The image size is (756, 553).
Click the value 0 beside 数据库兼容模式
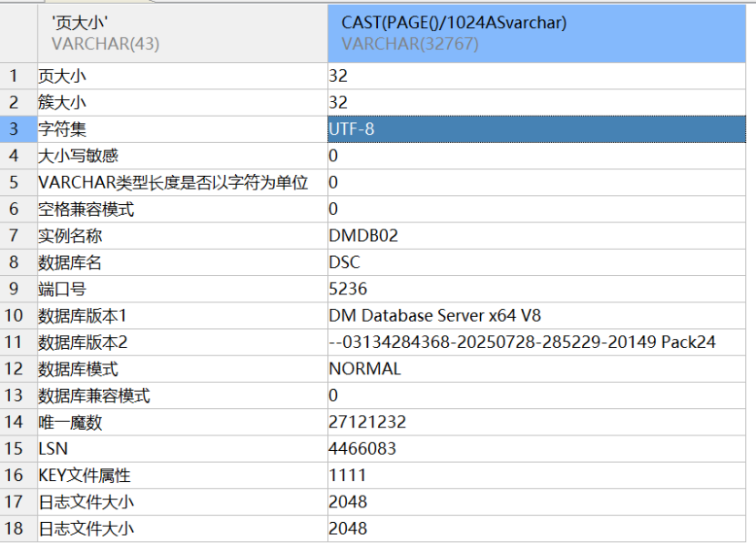[x=536, y=395]
